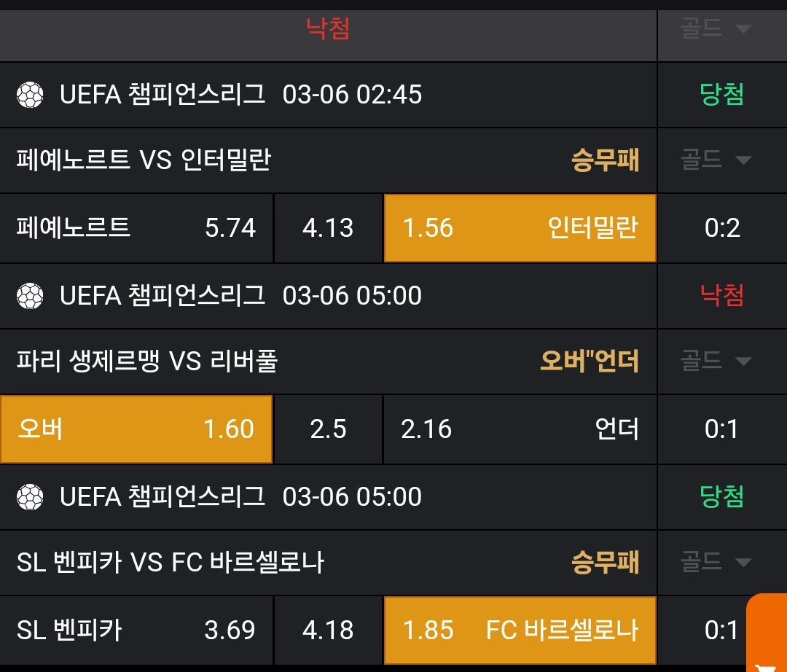Click soccer ball icon above SL 벤피카 match
The width and height of the screenshot is (787, 672).
pyautogui.click(x=30, y=497)
